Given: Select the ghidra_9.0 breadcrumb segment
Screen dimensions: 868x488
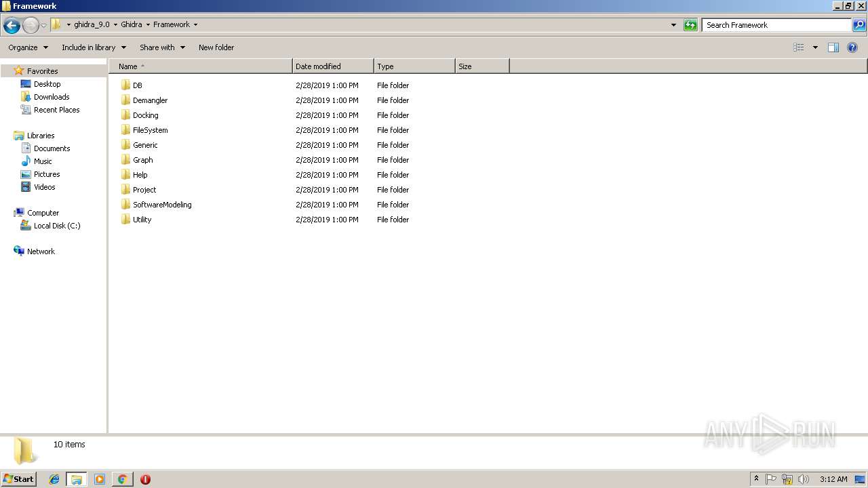Looking at the screenshot, I should point(92,25).
